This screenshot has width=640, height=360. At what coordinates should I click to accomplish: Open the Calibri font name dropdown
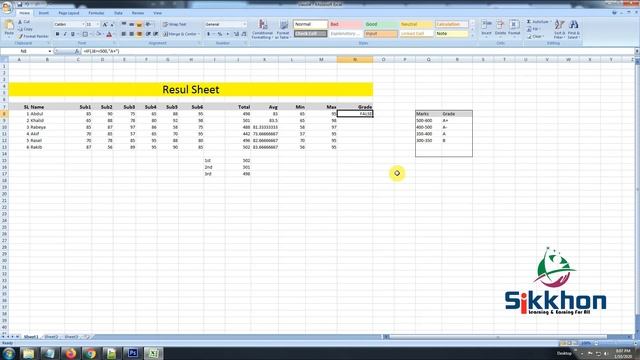tap(83, 24)
